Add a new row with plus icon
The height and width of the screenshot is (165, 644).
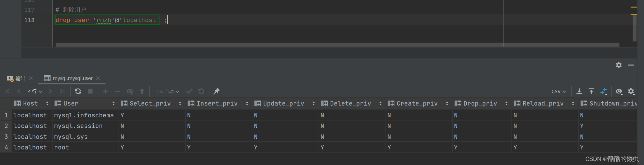105,91
